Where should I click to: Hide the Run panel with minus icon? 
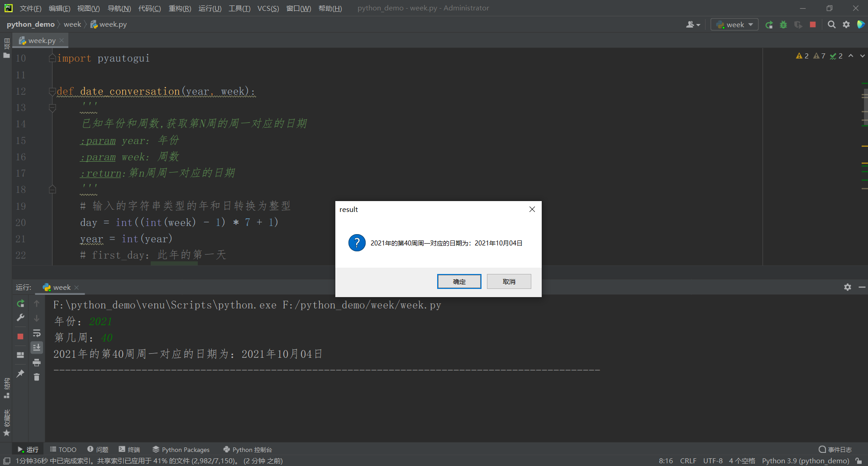click(x=862, y=287)
